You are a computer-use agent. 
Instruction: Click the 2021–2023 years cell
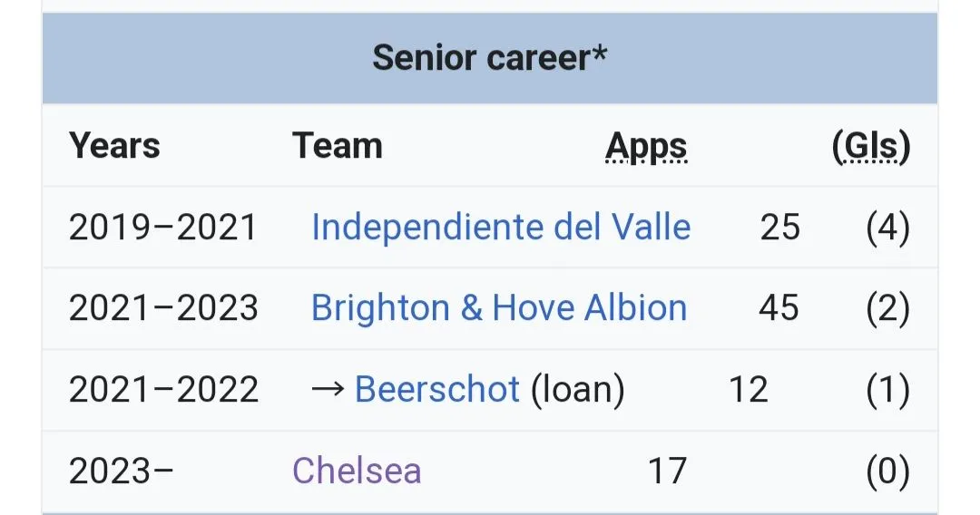point(163,308)
